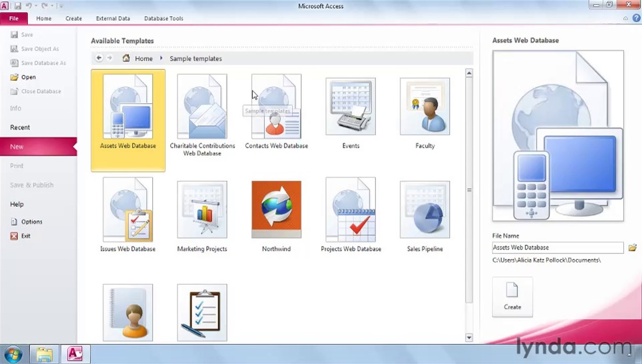The image size is (642, 364).
Task: Click the Home breadcrumb link
Action: (144, 59)
